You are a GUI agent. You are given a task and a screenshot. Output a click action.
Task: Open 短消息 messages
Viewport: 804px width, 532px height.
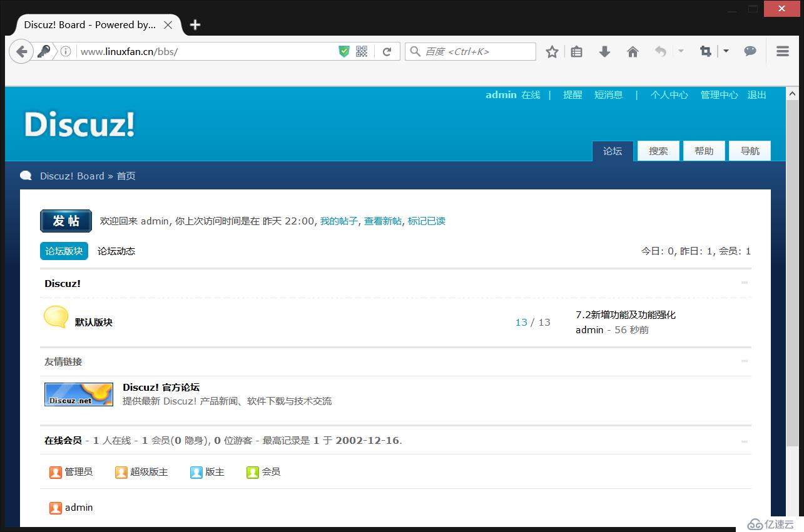(609, 95)
